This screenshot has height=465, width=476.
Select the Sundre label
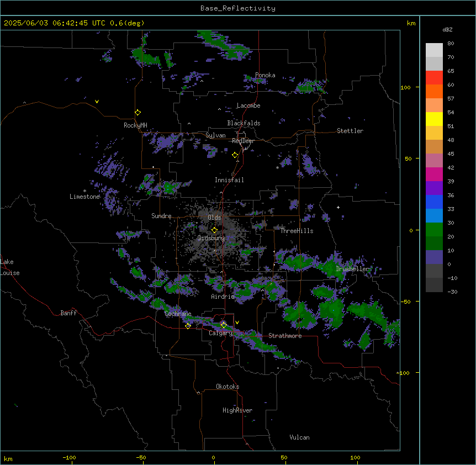[x=161, y=216]
